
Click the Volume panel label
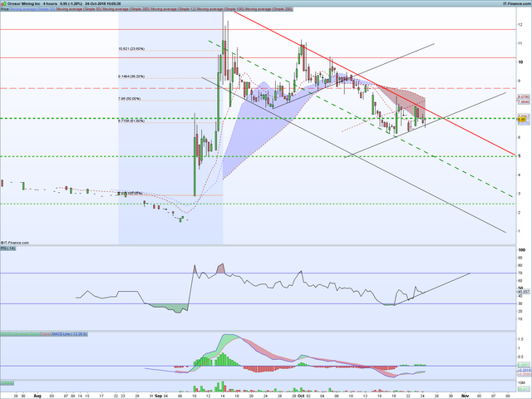click(x=7, y=383)
